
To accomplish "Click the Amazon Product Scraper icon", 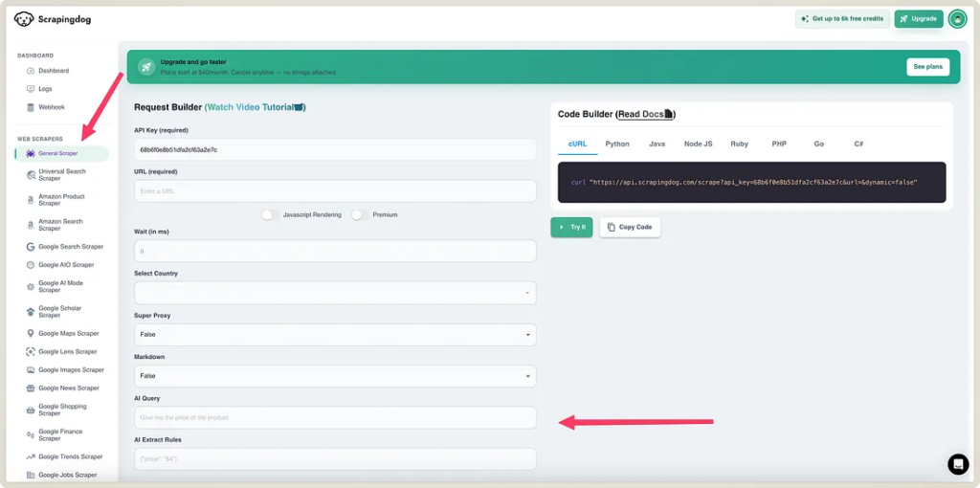I will 31,200.
